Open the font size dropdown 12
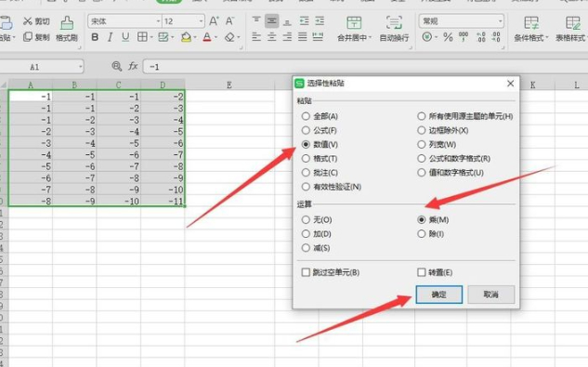 (202, 21)
